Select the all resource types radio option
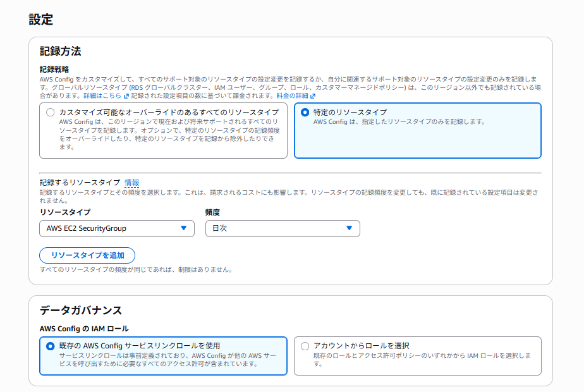Image resolution: width=584 pixels, height=392 pixels. click(51, 112)
